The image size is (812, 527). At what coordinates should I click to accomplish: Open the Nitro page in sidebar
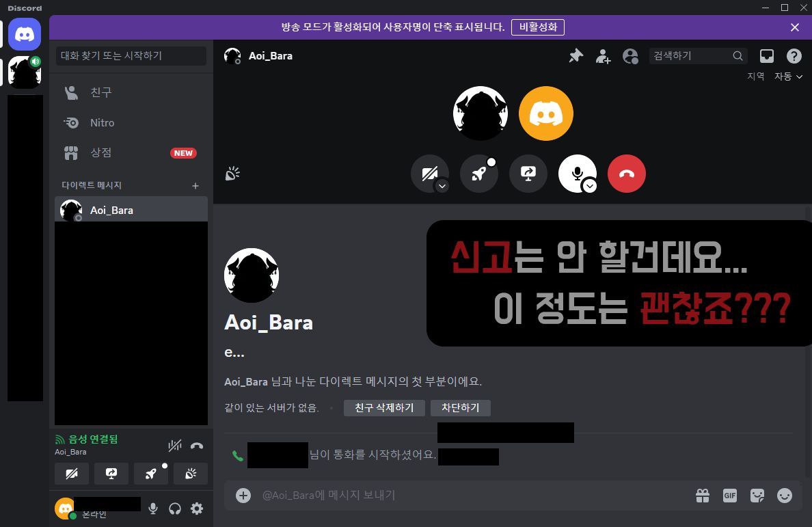coord(102,123)
